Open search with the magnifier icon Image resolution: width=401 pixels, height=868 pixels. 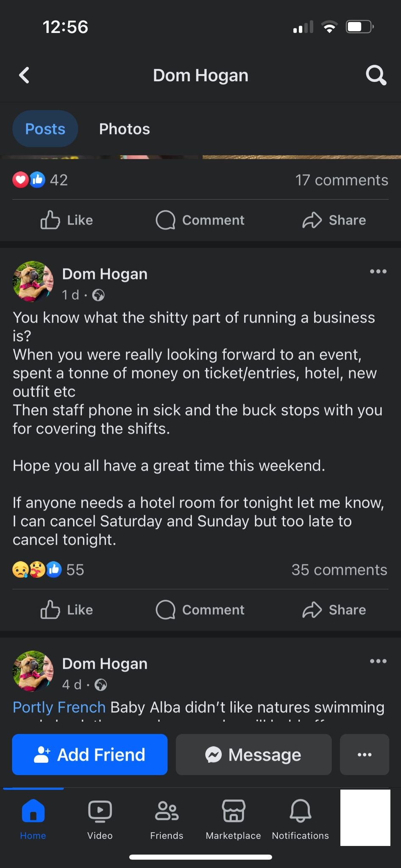pos(376,75)
